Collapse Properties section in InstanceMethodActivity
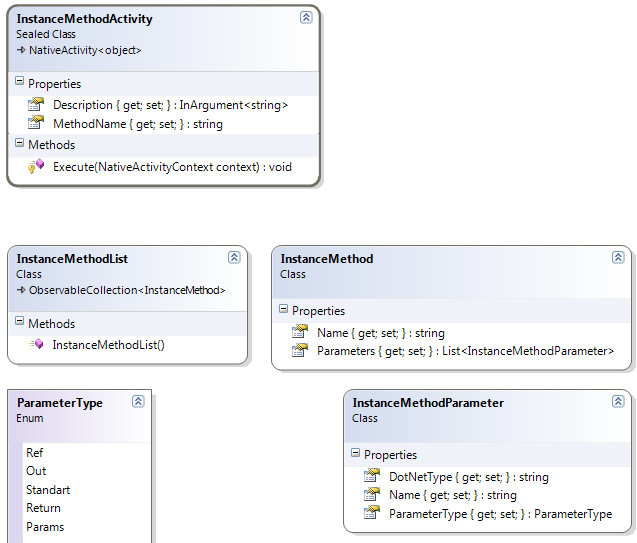 click(19, 83)
